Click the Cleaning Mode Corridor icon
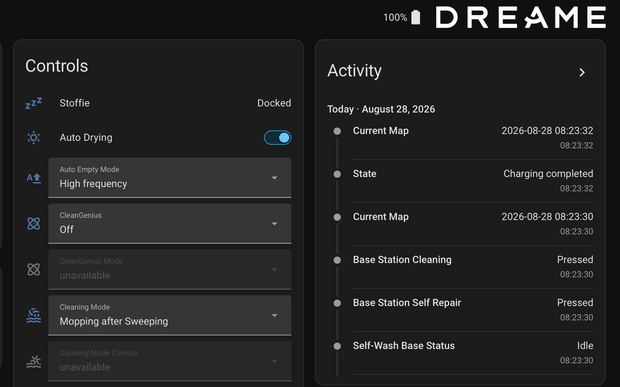The width and height of the screenshot is (620, 387). 34,361
